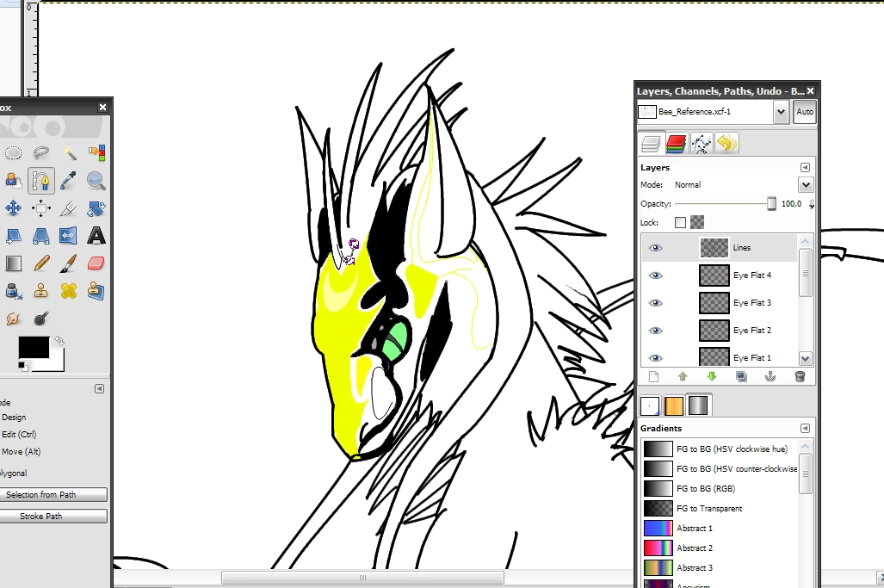Select the Blend gradient tool
The width and height of the screenshot is (884, 588).
(13, 263)
